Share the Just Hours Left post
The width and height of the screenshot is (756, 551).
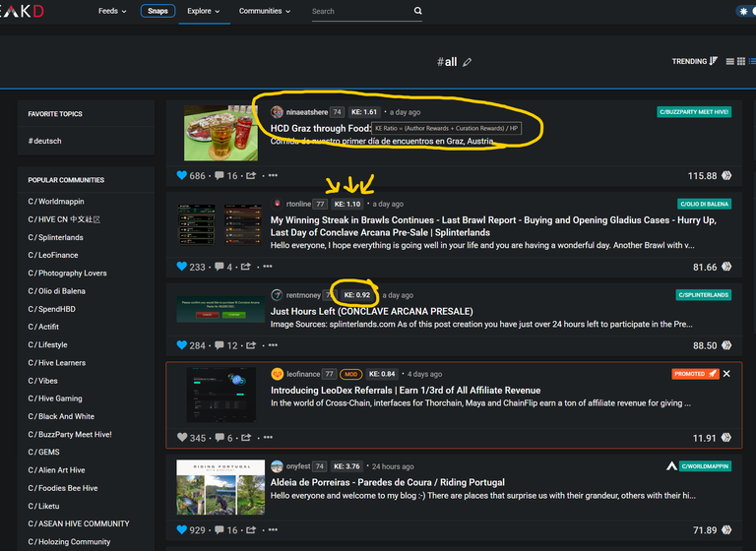click(x=251, y=345)
